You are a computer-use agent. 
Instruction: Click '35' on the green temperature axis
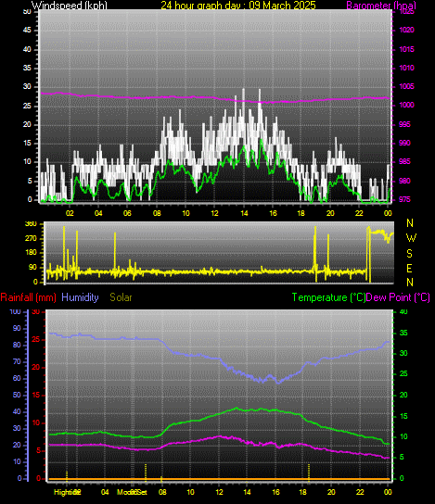(x=403, y=333)
